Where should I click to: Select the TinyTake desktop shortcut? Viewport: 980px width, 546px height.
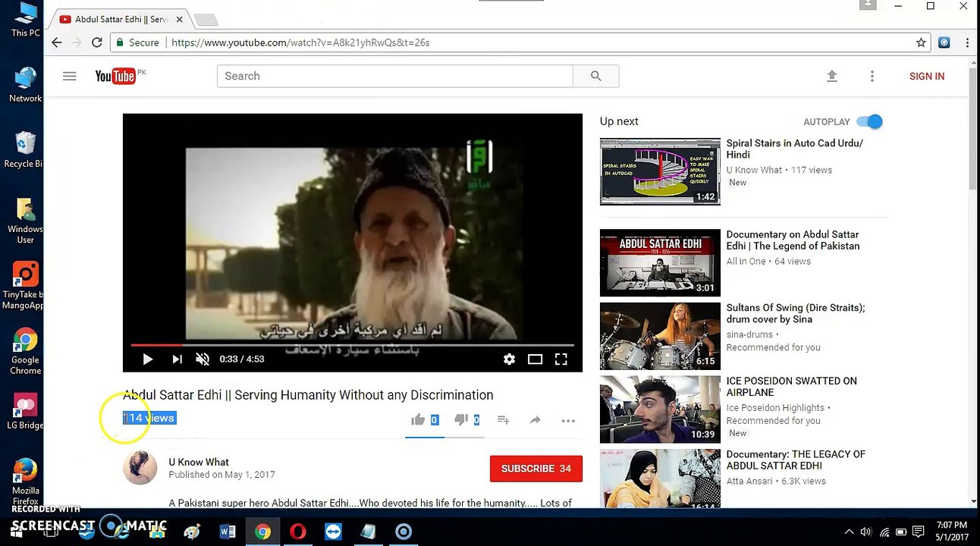coord(25,286)
